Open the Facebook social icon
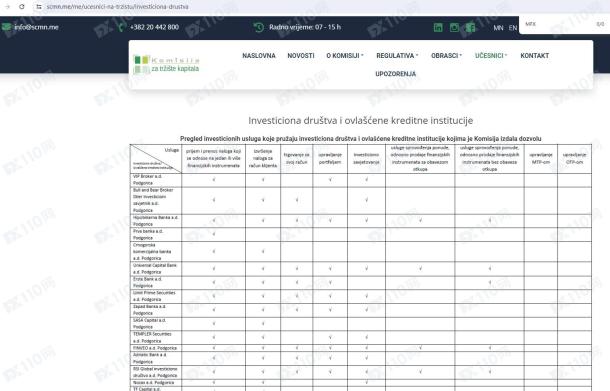This screenshot has height=391, width=610. 470,27
